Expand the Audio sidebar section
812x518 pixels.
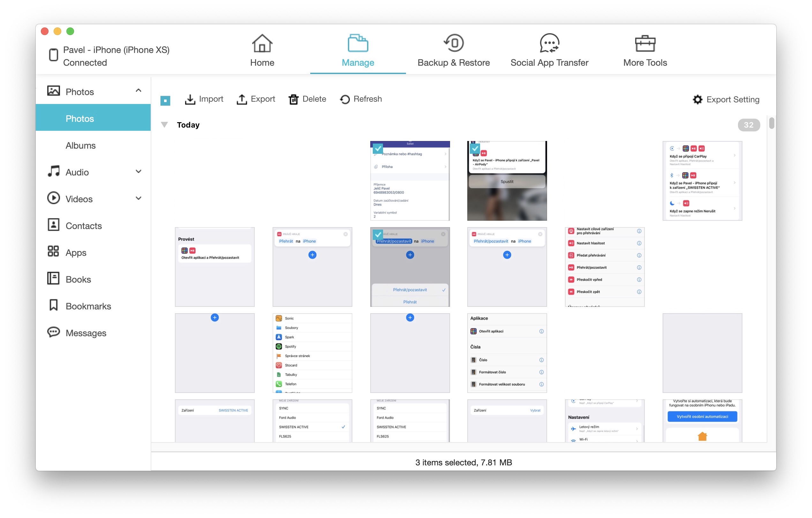point(138,172)
